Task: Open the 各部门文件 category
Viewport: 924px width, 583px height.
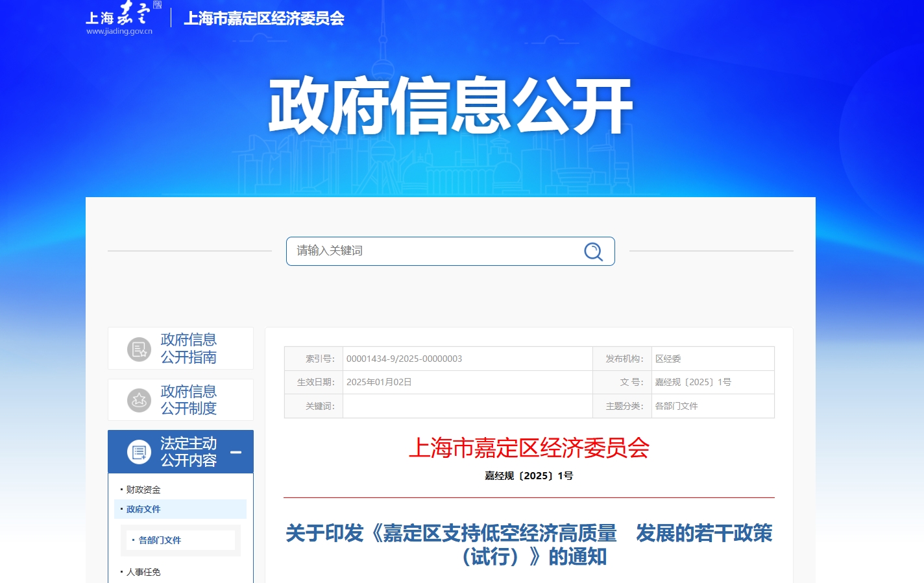Action: point(158,540)
